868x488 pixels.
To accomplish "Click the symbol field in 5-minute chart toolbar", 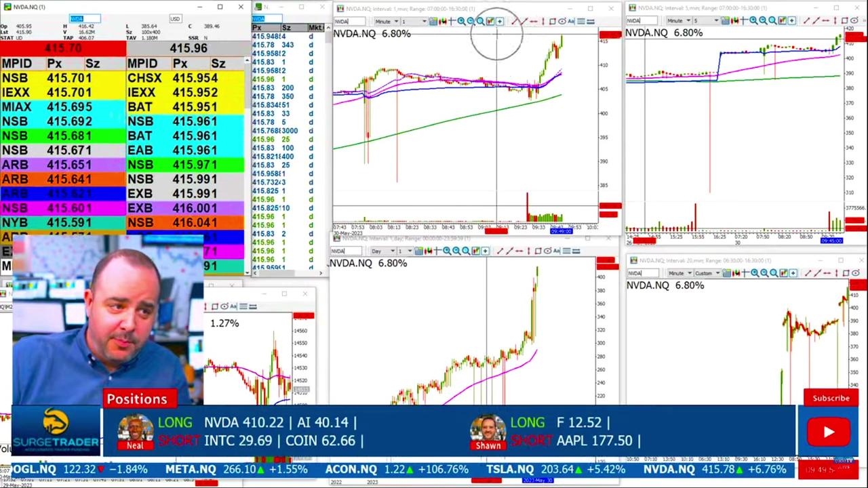I will coord(642,21).
